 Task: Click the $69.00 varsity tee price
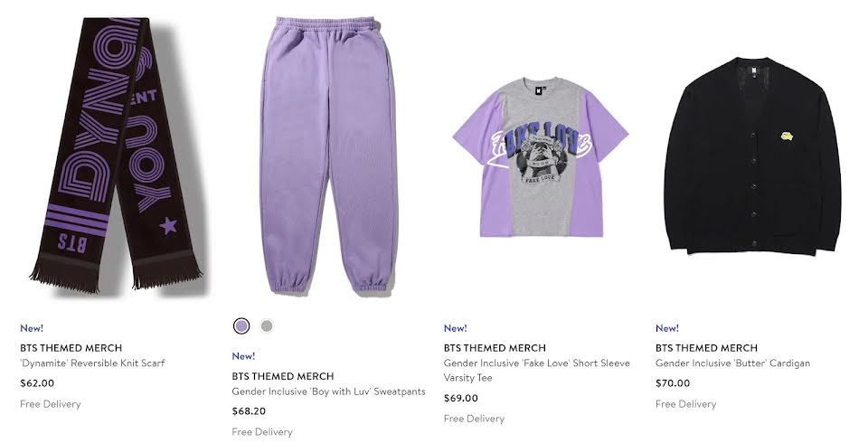(x=461, y=398)
